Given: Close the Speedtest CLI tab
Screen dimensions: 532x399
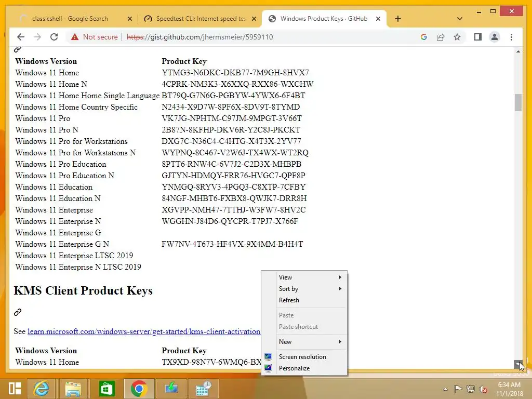Looking at the screenshot, I should click(x=254, y=19).
